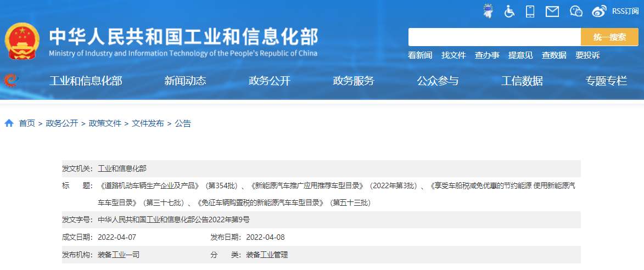Open the 查办事 quick link
Image resolution: width=644 pixels, height=270 pixels.
pyautogui.click(x=487, y=55)
